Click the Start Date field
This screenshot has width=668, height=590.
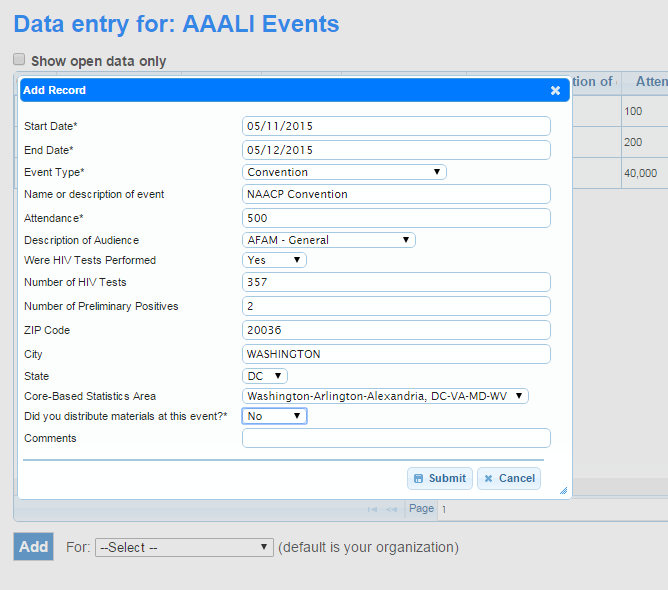pos(396,126)
